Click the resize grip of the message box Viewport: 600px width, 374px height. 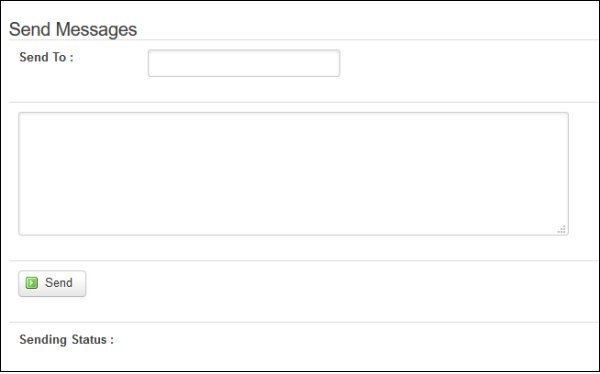tap(561, 230)
